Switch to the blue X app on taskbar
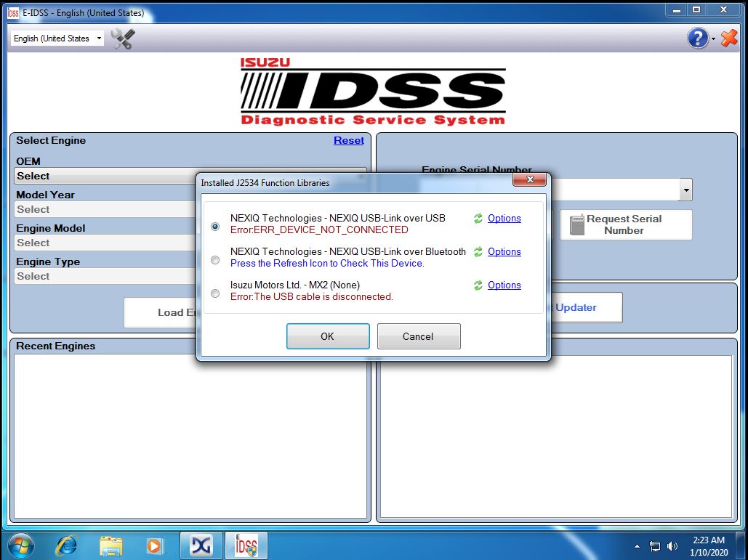Image resolution: width=748 pixels, height=560 pixels. 201,545
